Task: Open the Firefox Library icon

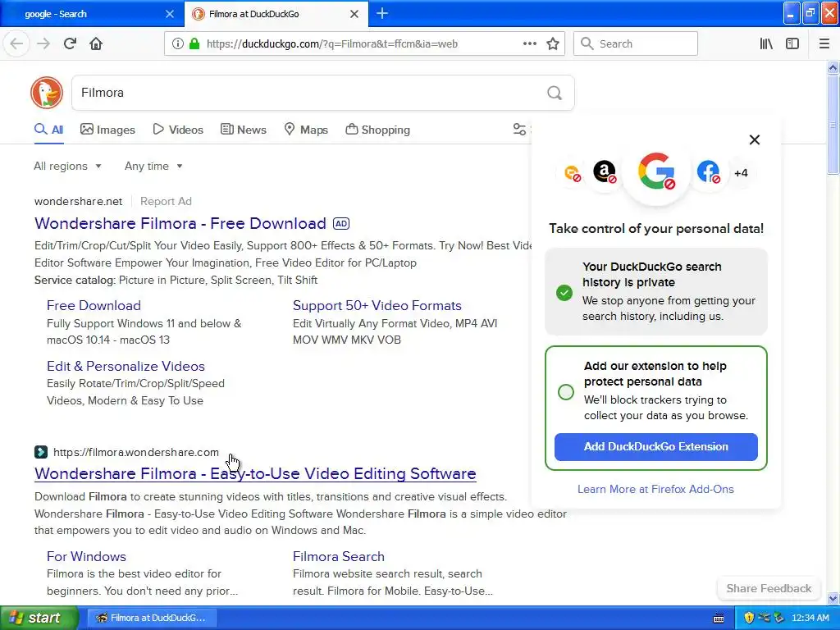Action: tap(766, 44)
